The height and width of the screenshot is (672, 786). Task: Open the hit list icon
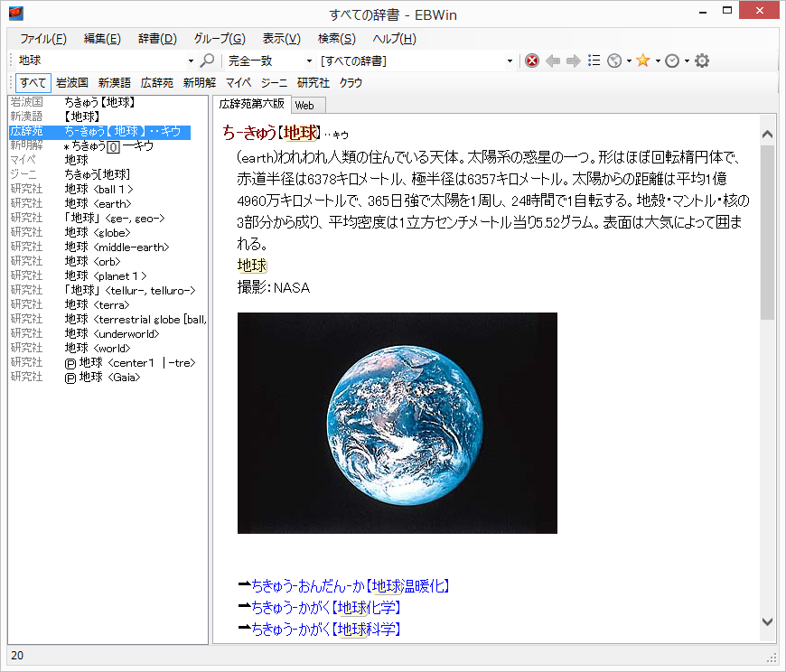point(594,60)
